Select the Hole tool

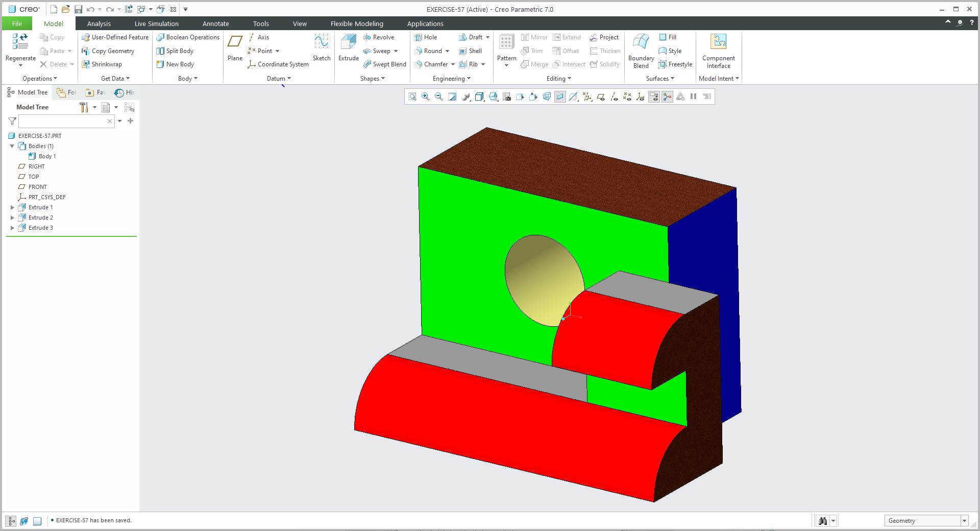tap(426, 37)
